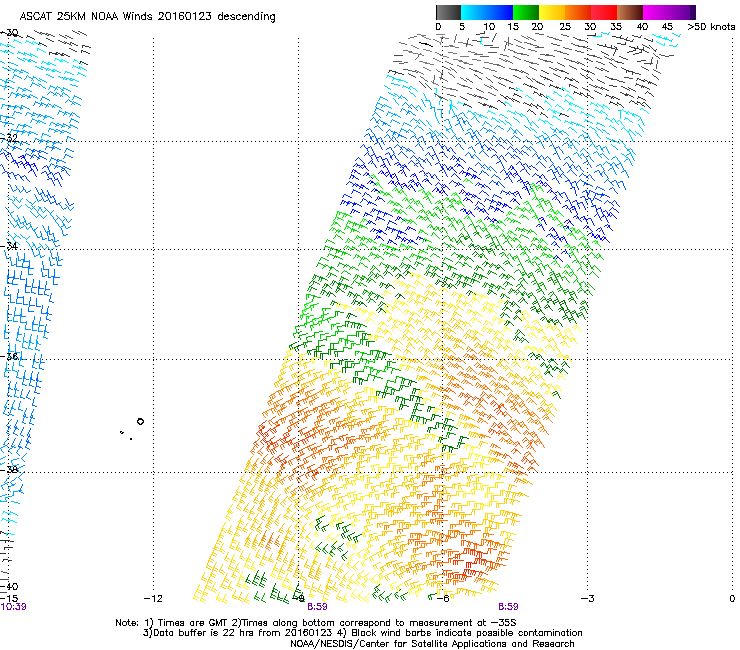This screenshot has height=650, width=740.
Task: Click the '15' knots label under the legend
Action: 513,27
